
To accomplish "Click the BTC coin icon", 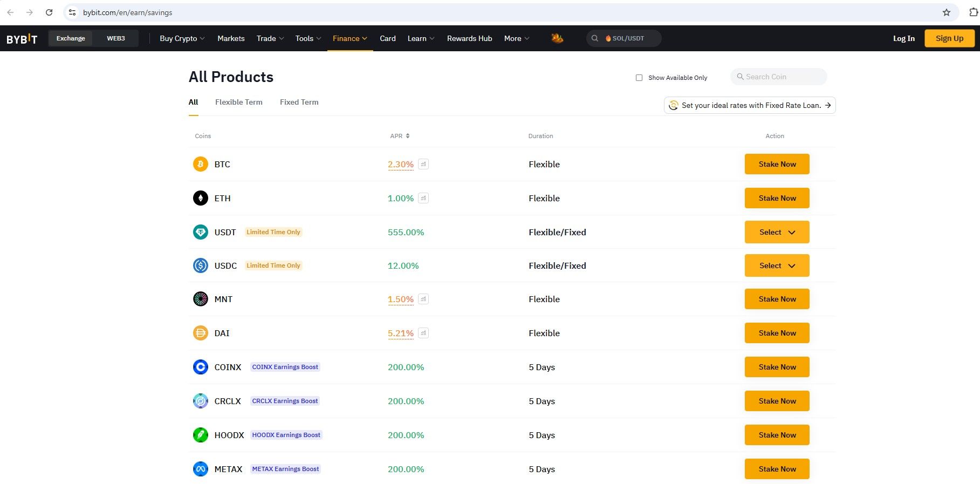I will coord(201,164).
